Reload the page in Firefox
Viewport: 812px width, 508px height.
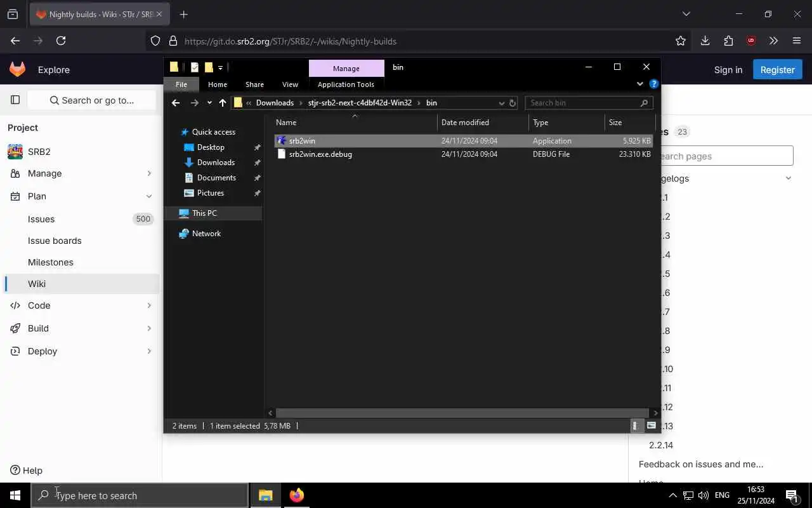61,41
